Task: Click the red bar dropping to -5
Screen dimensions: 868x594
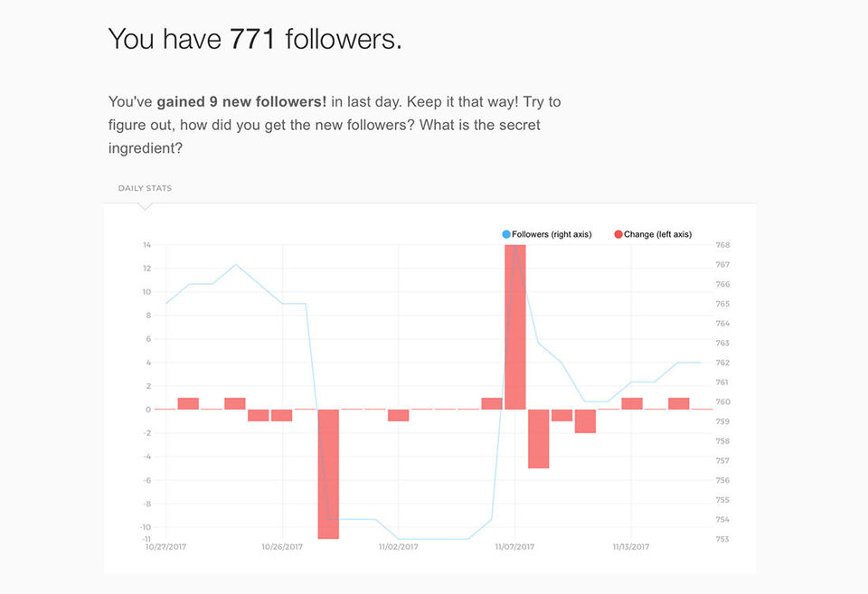Action: pyautogui.click(x=539, y=438)
